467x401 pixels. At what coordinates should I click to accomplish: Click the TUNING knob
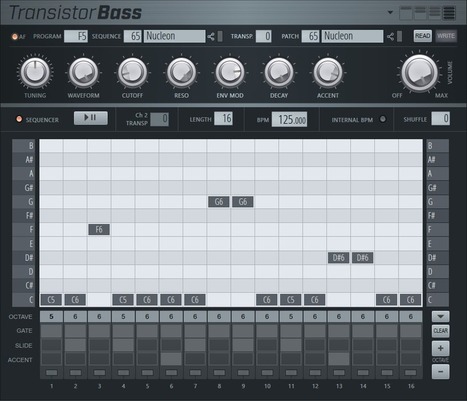click(x=35, y=72)
